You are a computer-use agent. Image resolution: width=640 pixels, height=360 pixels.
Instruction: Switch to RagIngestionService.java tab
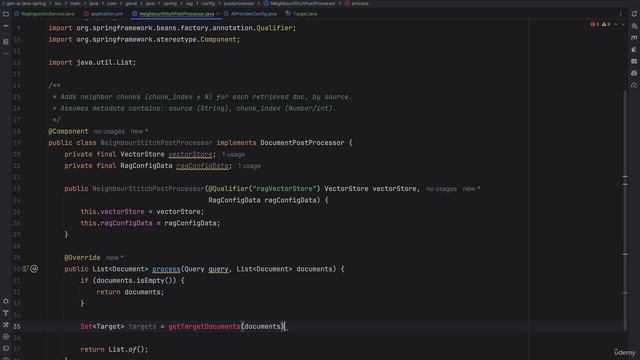tap(44, 14)
